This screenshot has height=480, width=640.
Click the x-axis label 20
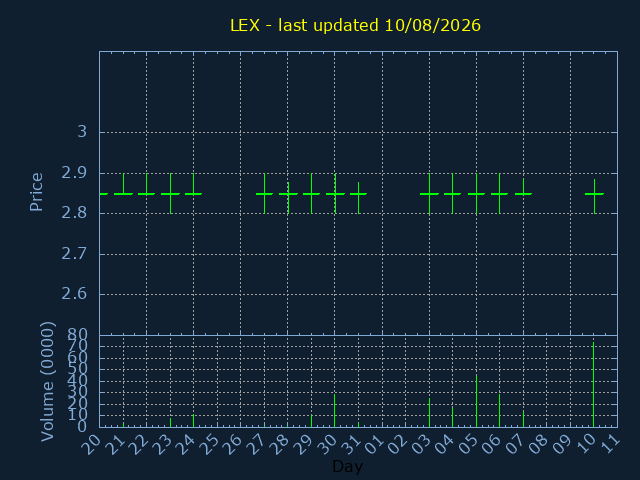91,445
